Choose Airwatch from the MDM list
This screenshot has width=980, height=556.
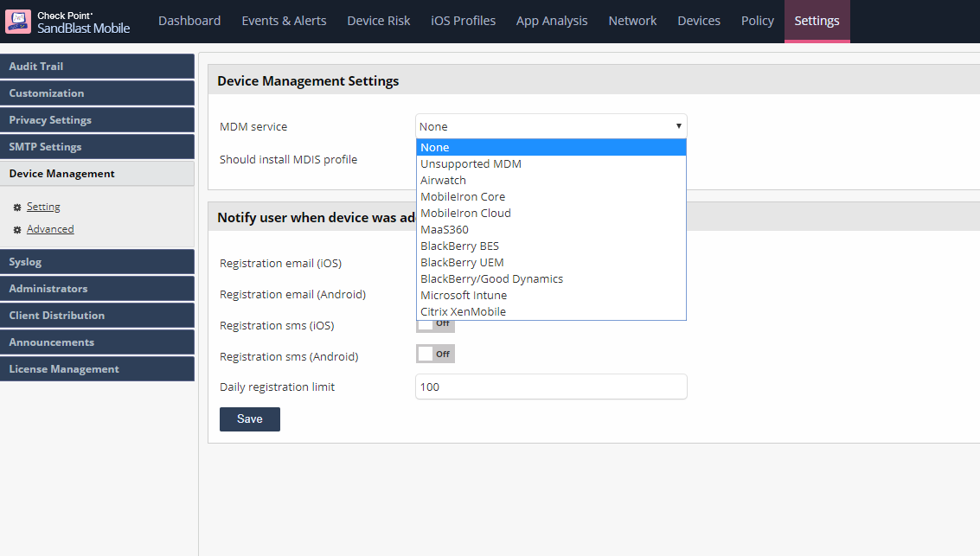click(443, 180)
